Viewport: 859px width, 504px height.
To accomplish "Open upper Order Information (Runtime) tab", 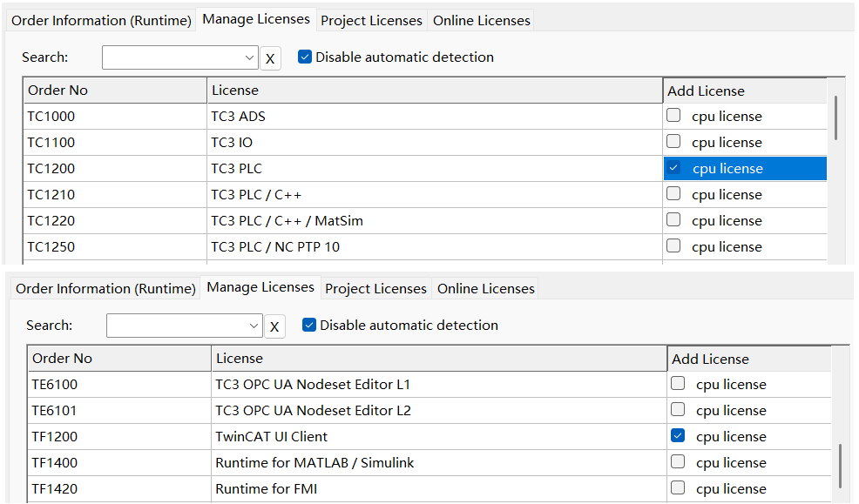I will [101, 20].
